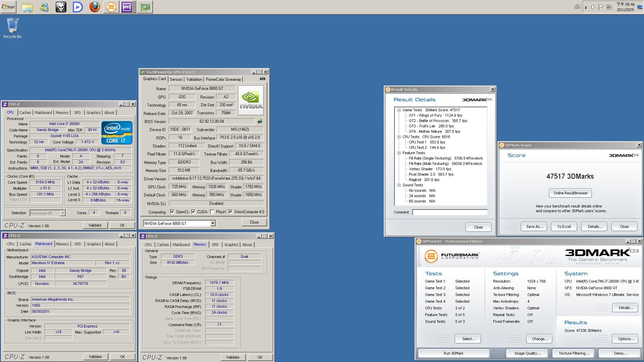Toggle the OpenCL checkbox in GPU-Z
This screenshot has height=362, width=644.
tap(172, 212)
